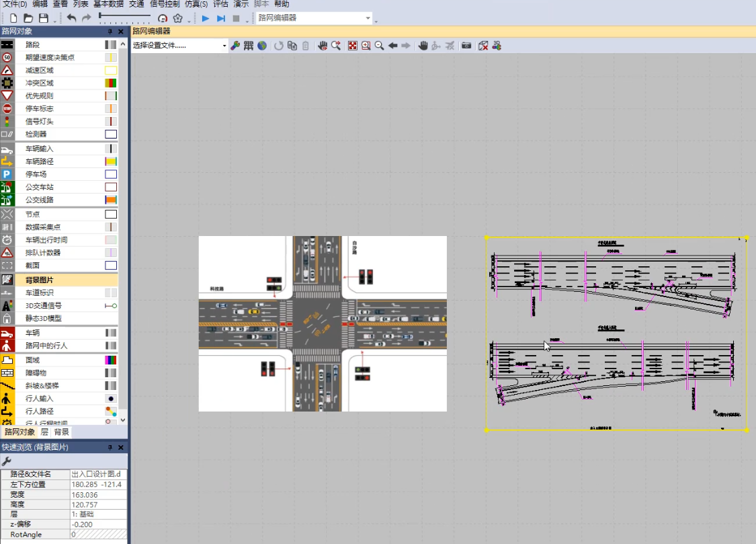This screenshot has width=756, height=544.
Task: Click the zoom out magnifier icon
Action: [x=380, y=46]
